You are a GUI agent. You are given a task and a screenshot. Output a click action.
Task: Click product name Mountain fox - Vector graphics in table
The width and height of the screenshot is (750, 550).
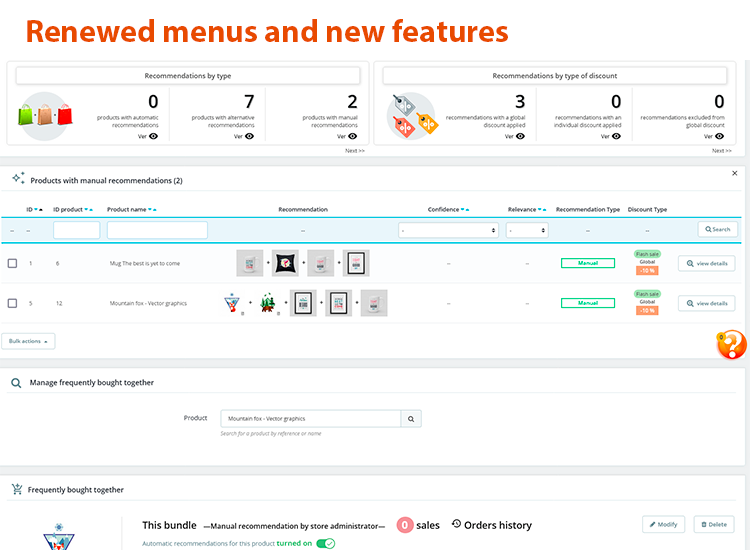[x=148, y=303]
